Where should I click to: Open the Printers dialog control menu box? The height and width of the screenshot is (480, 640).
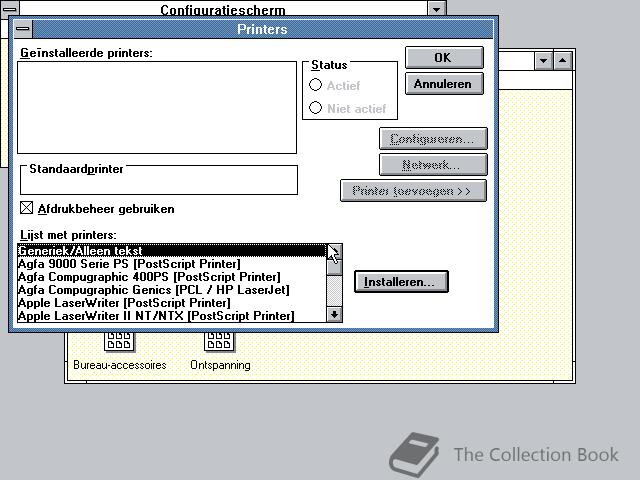tap(23, 29)
